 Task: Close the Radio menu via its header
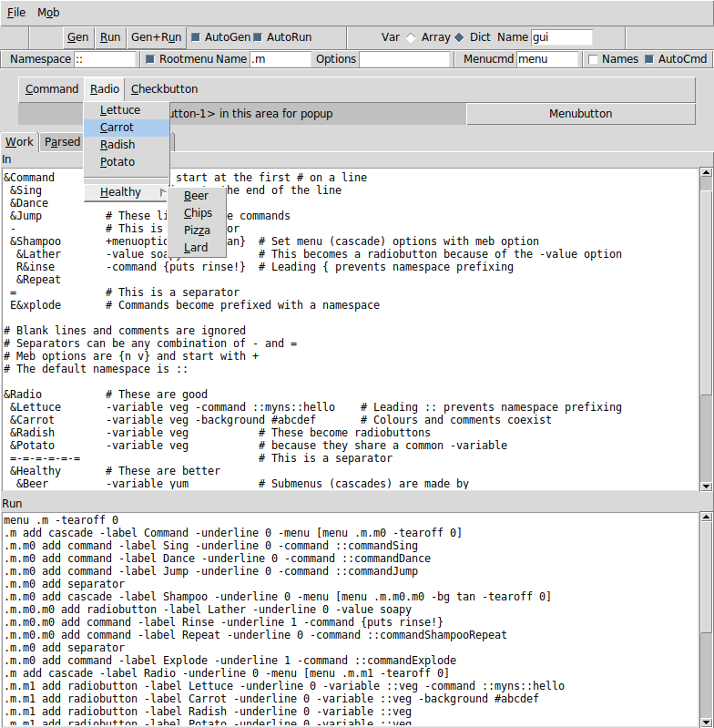coord(105,89)
